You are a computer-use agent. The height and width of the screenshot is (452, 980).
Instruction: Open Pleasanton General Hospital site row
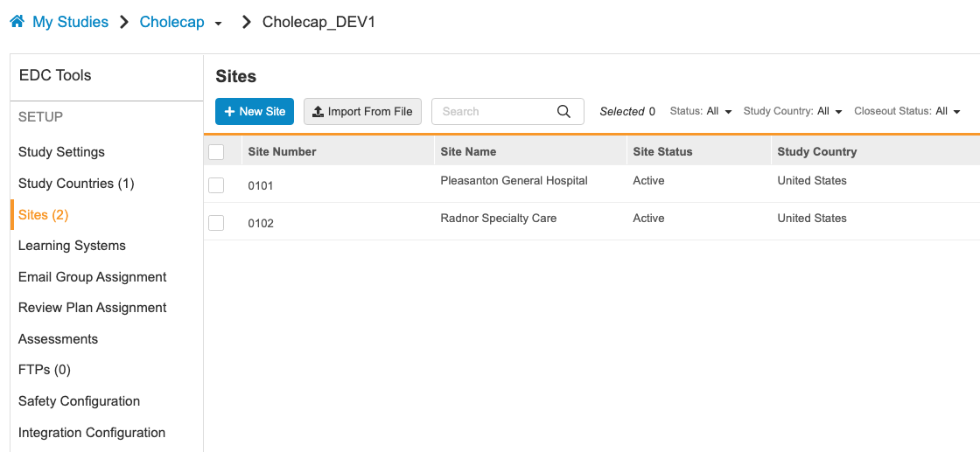pyautogui.click(x=514, y=181)
